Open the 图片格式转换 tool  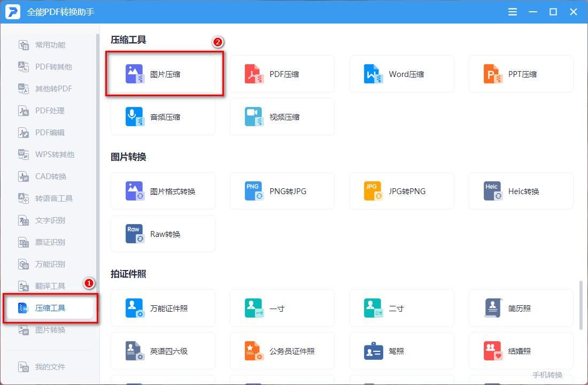click(x=163, y=191)
